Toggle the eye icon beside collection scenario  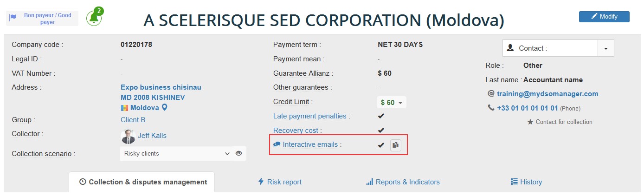pos(239,153)
